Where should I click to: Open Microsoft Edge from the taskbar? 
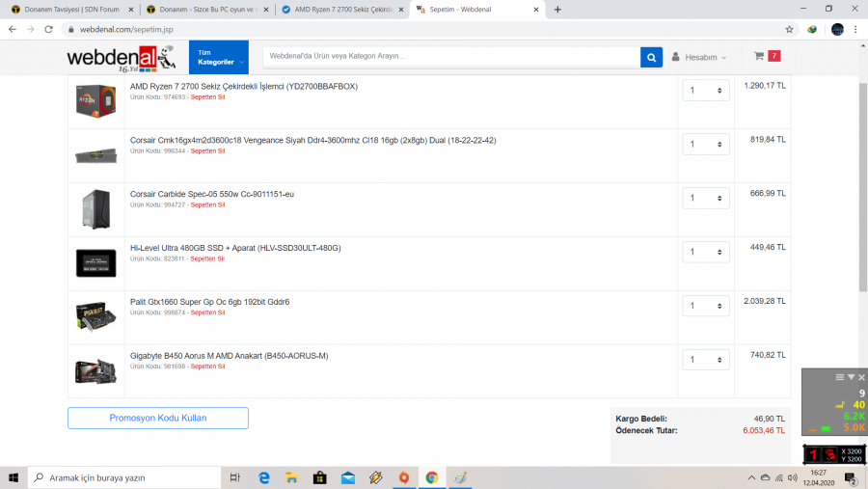pos(264,477)
